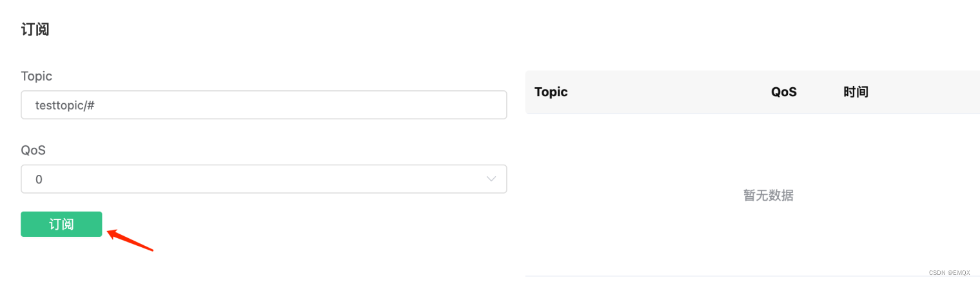Click the 订阅 section heading

pos(35,29)
